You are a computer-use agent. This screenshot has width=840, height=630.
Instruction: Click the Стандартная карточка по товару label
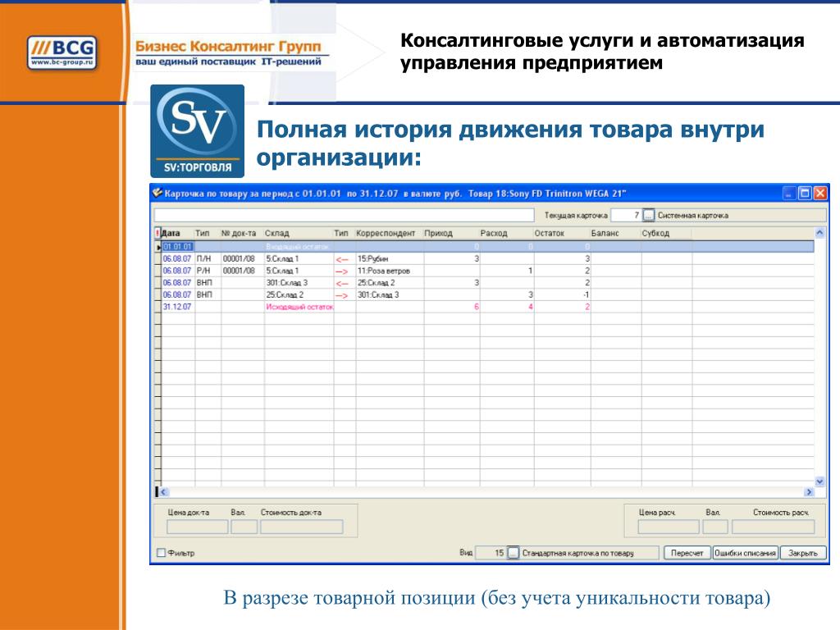pos(577,553)
